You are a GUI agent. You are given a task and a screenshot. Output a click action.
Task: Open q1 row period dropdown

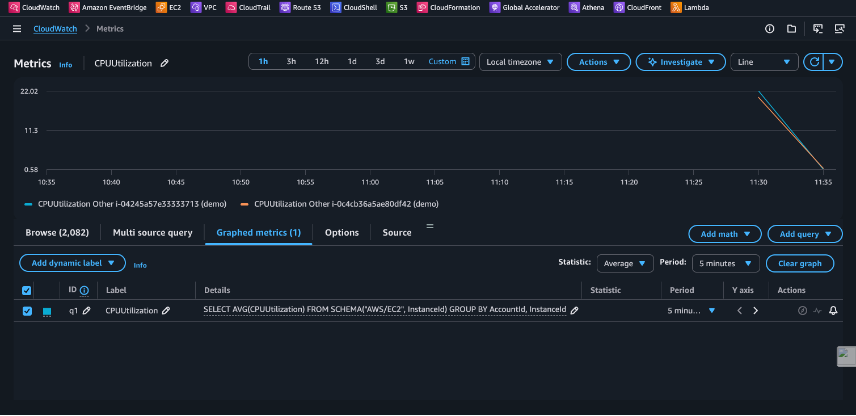[691, 311]
